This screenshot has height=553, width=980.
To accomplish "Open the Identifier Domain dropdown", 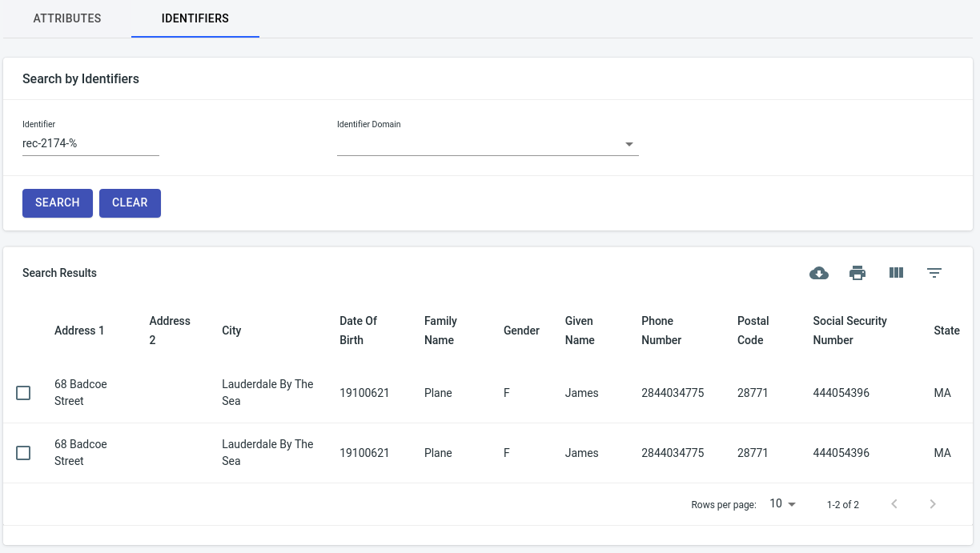I will point(488,144).
